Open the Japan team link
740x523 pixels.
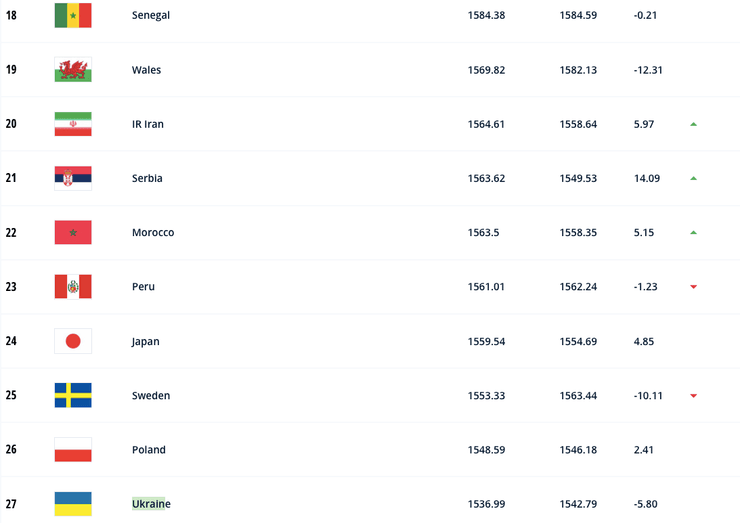[146, 341]
